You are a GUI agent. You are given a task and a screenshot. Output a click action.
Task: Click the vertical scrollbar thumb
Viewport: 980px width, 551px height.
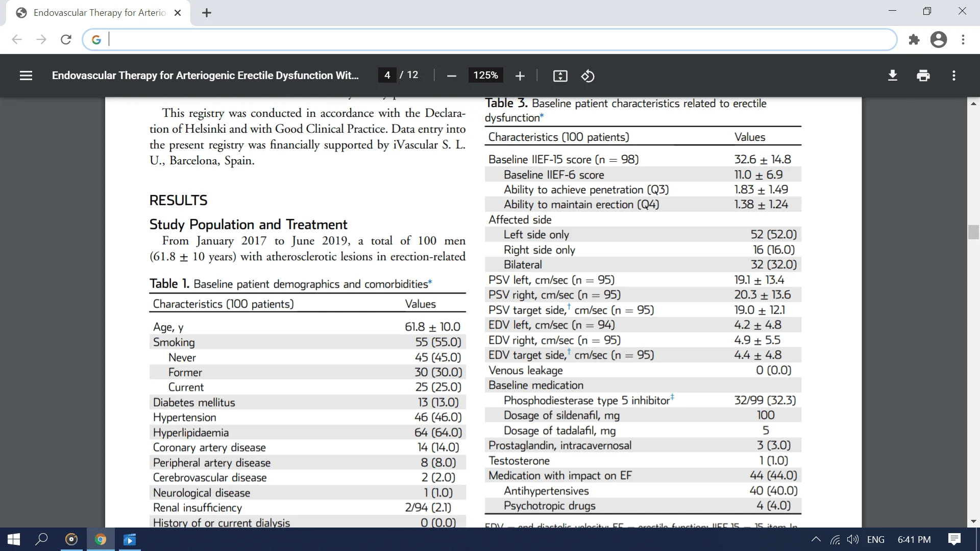[x=973, y=232]
